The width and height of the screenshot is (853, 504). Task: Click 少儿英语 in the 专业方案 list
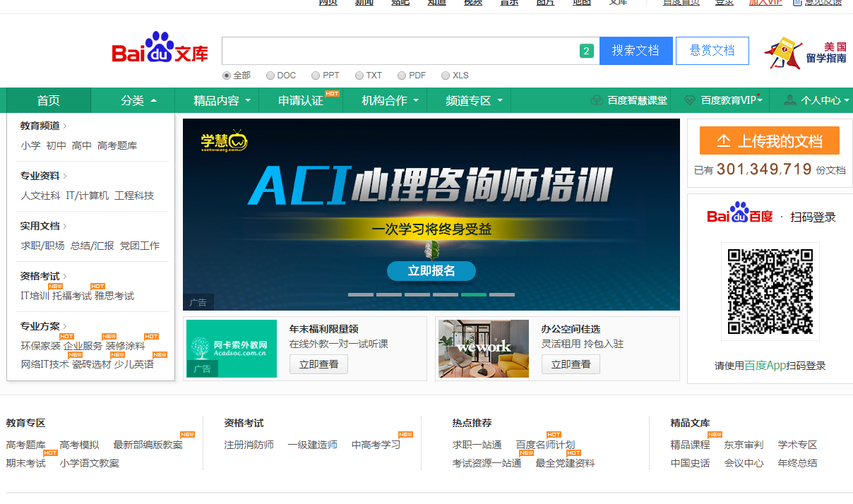(134, 364)
